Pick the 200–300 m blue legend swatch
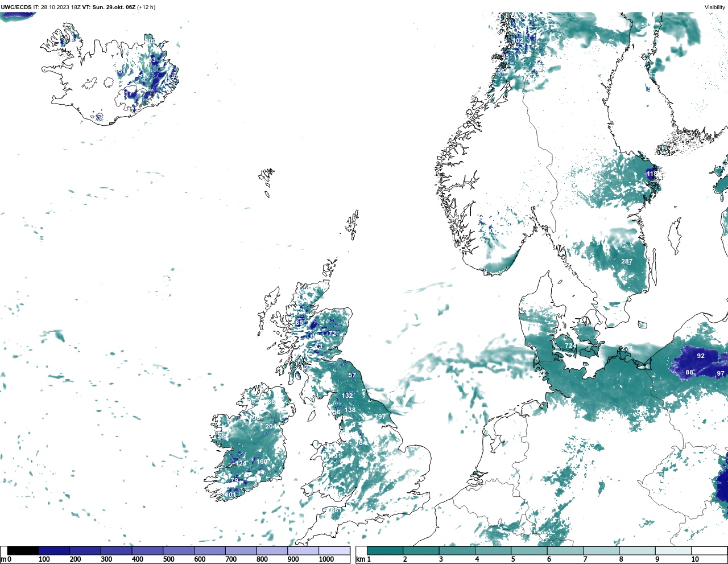This screenshot has width=728, height=564. point(85,550)
